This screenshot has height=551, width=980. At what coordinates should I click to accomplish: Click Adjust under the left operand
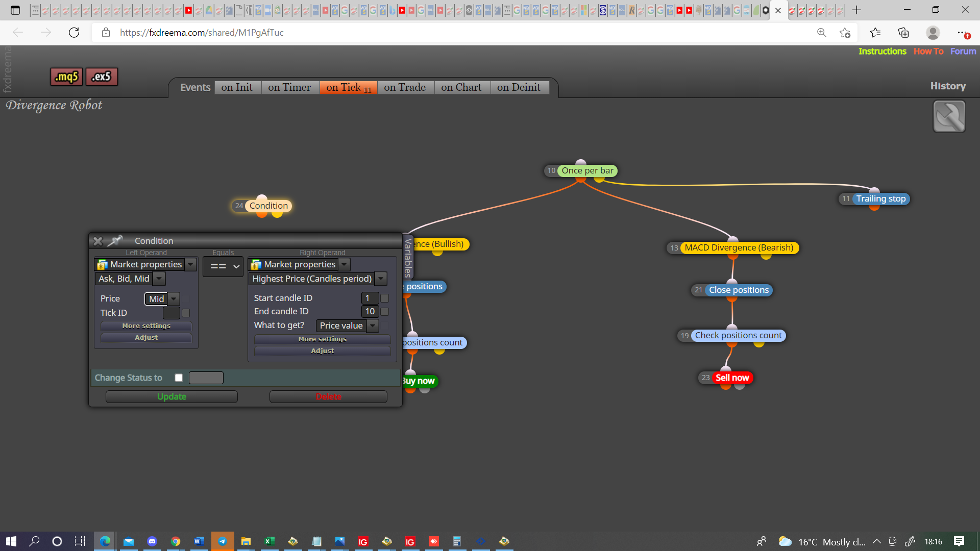coord(146,337)
